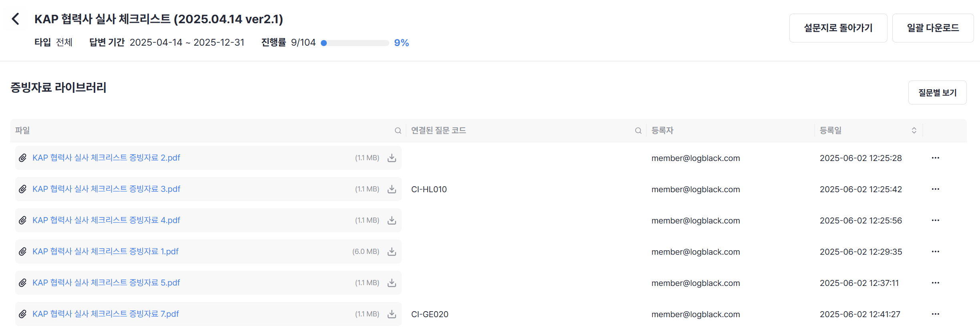Screen dimensions: 980x334
Task: Open the 증빙자료 4.pdf file link
Action: [106, 220]
